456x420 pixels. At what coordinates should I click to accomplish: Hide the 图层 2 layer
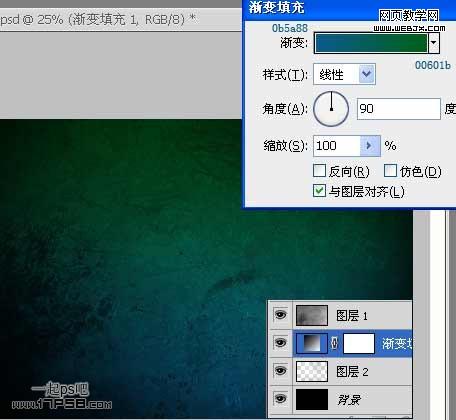(280, 371)
